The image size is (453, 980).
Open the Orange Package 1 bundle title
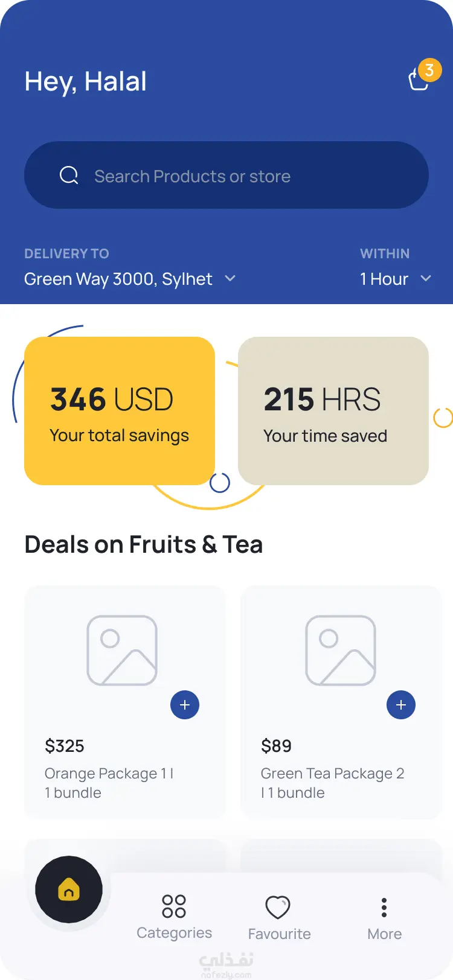point(109,783)
